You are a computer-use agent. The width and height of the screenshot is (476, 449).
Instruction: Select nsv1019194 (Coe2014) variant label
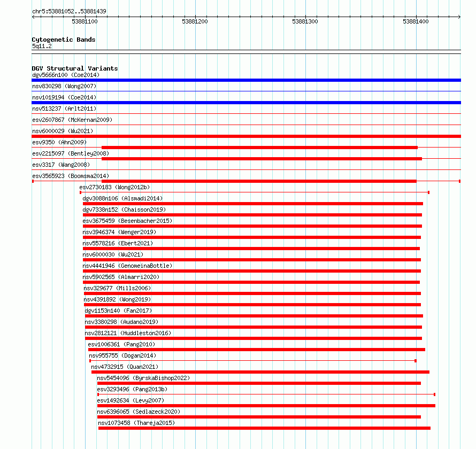(x=64, y=97)
